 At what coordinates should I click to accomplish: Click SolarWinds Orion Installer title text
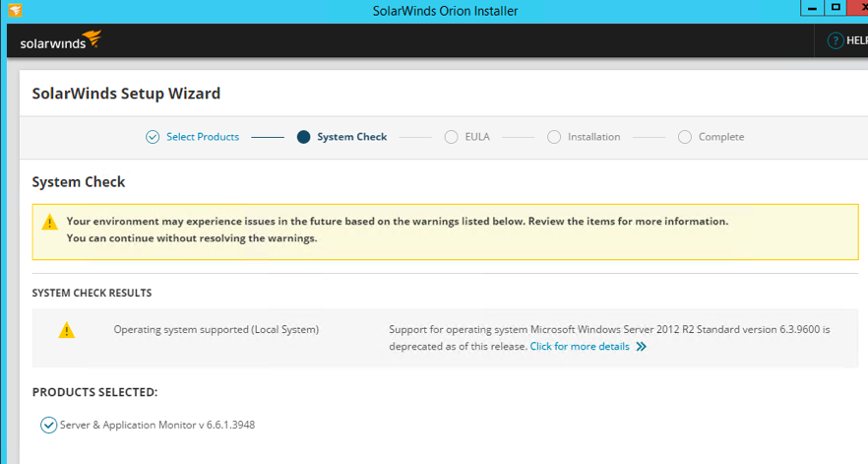click(x=445, y=11)
